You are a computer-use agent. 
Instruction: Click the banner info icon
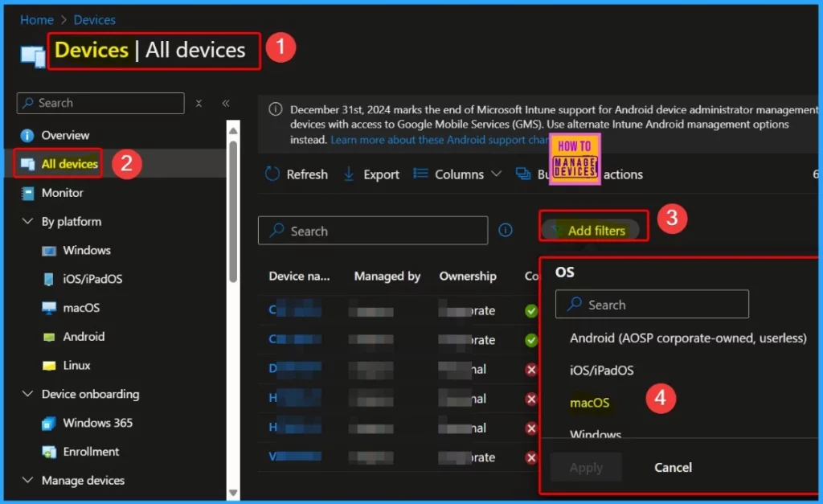[276, 109]
